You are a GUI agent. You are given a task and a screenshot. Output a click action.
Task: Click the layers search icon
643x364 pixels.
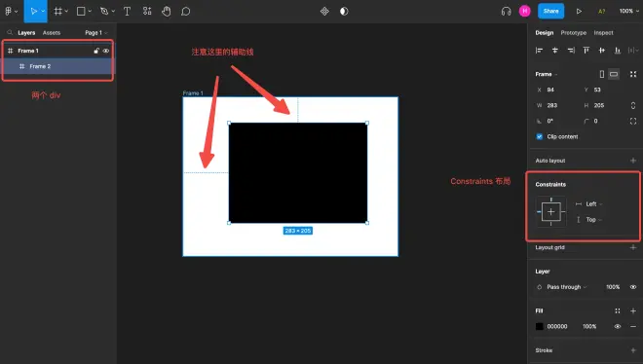tap(10, 32)
